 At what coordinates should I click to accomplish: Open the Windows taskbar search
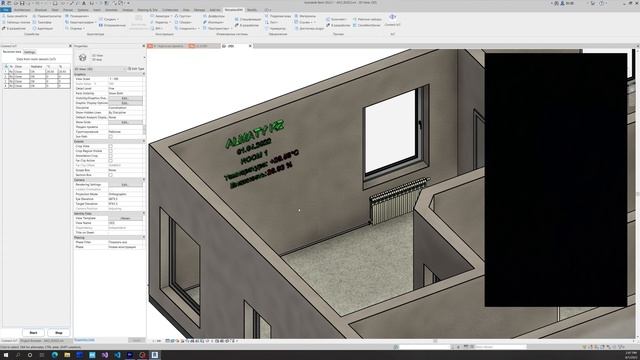(18, 355)
